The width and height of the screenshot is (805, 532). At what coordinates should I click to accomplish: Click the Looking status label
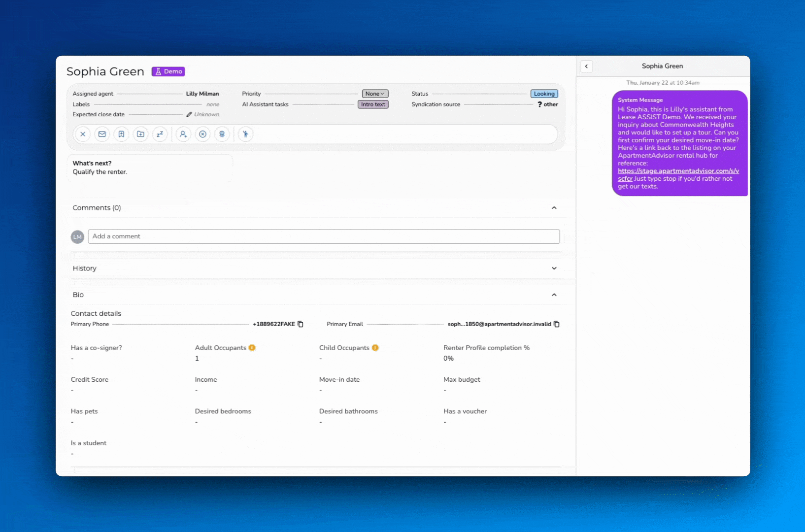pyautogui.click(x=544, y=93)
